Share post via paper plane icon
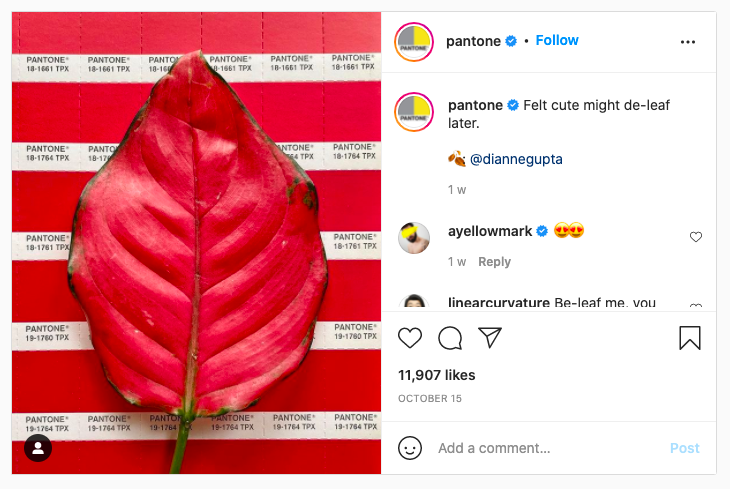 point(489,338)
